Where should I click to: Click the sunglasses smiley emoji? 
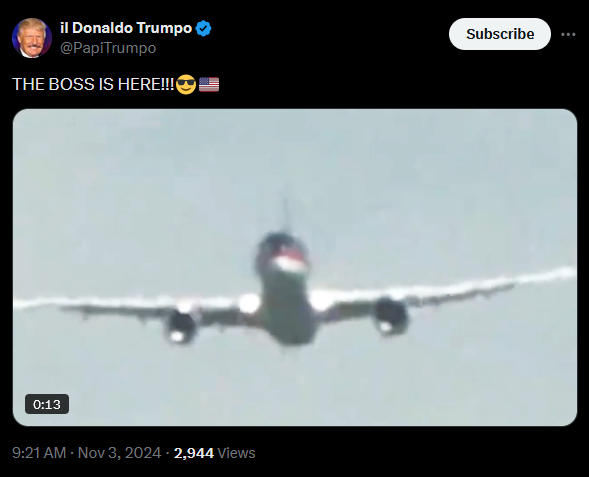tap(186, 84)
